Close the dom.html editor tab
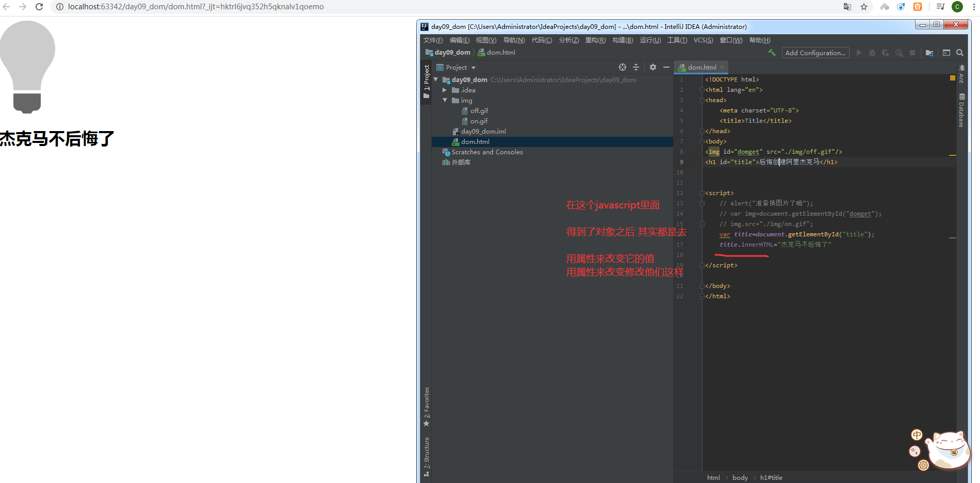Viewport: 980px width, 483px height. [722, 68]
